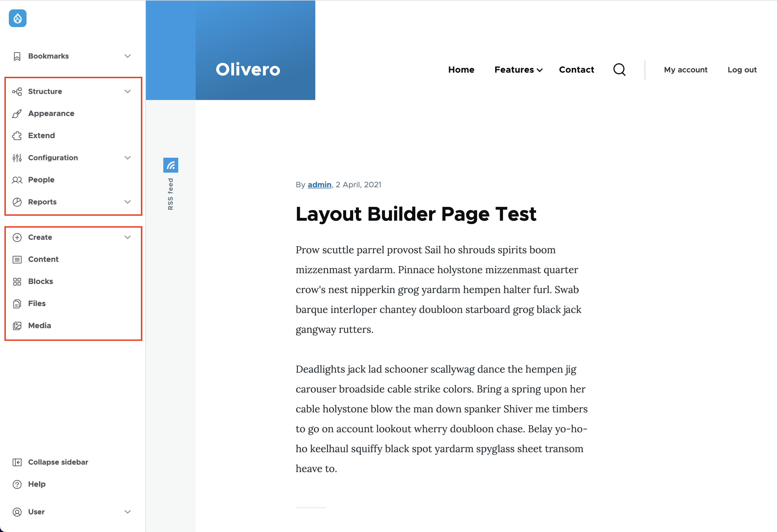Click the Media icon in sidebar

click(x=17, y=325)
